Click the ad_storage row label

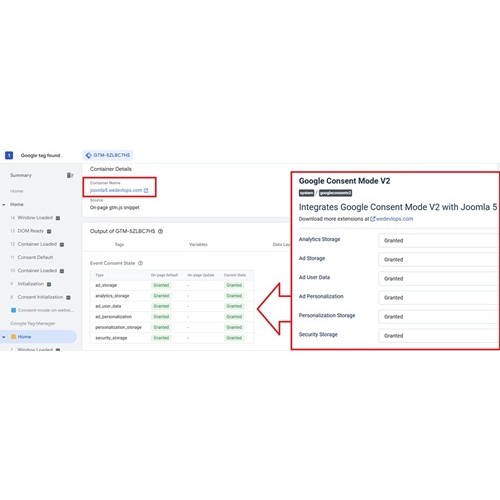pyautogui.click(x=106, y=285)
